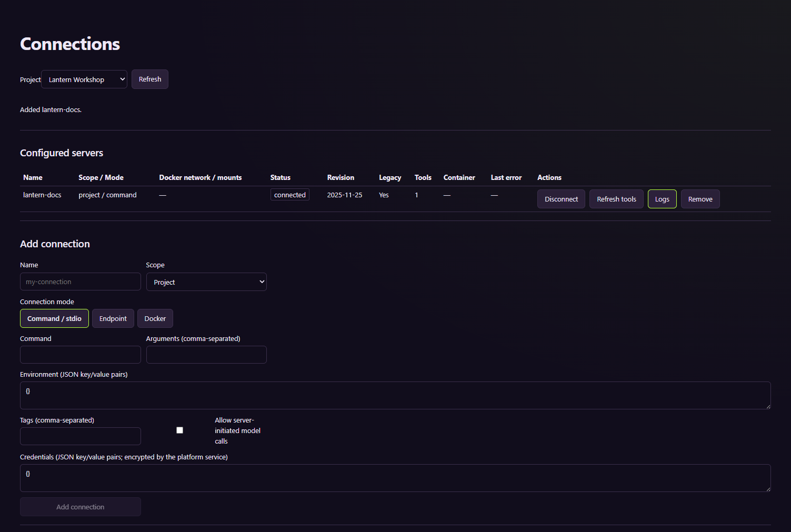
Task: Focus the Tags comma-separated field
Action: pos(81,436)
